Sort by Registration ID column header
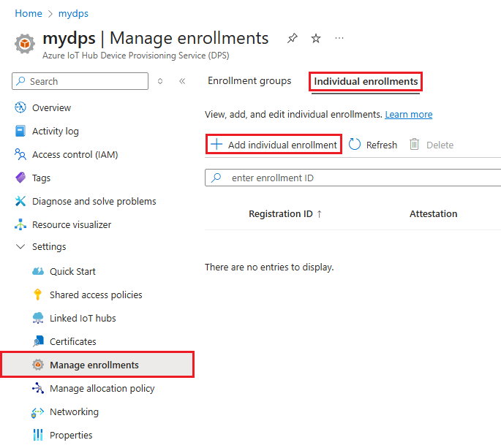501x448 pixels. [281, 214]
